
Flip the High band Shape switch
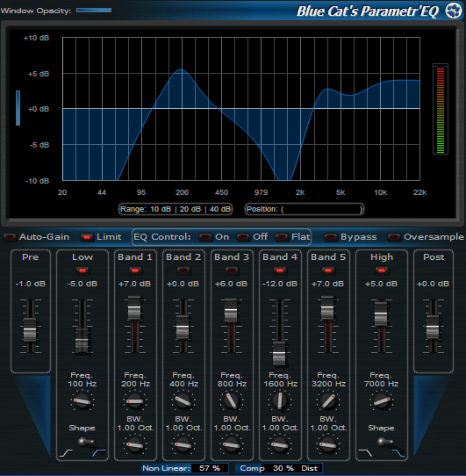tap(384, 443)
